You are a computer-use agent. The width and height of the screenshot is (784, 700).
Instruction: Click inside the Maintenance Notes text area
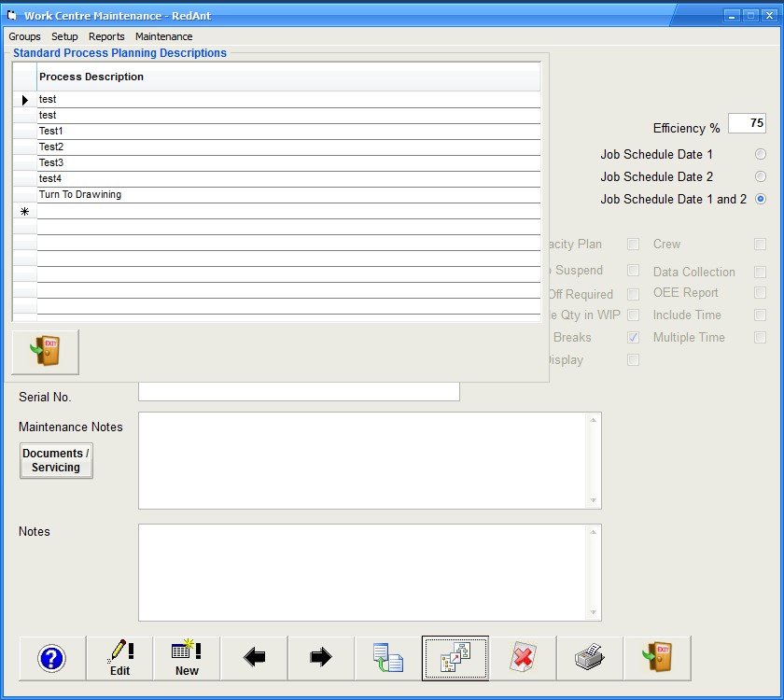(x=364, y=460)
